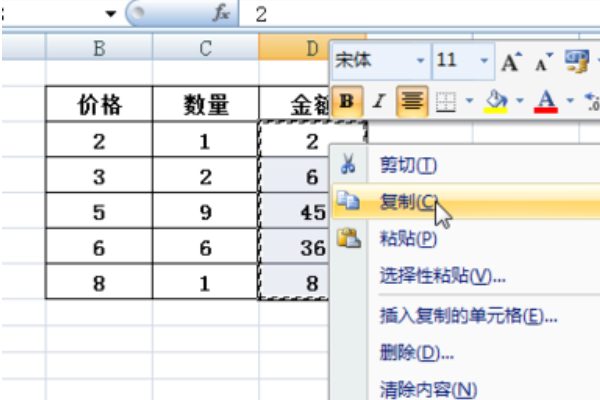Open the font color dropdown arrow
The height and width of the screenshot is (400, 600).
tap(570, 101)
